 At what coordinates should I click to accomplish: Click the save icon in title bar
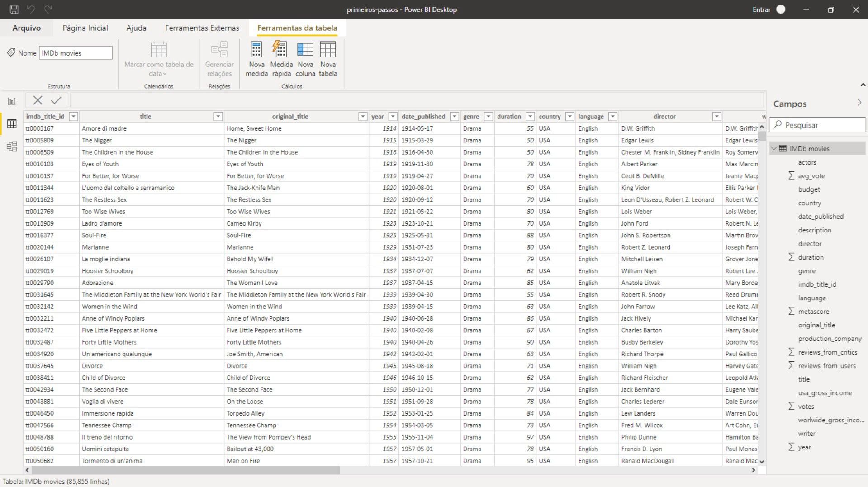point(14,9)
